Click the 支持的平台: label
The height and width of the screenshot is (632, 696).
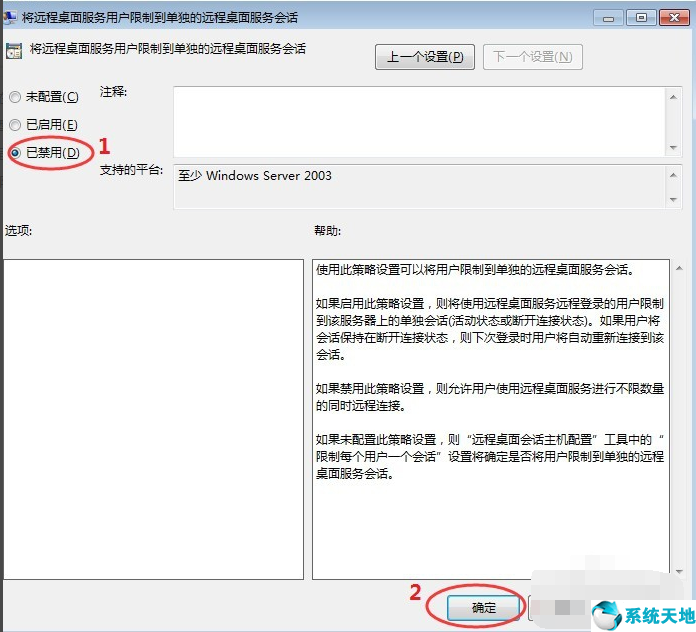point(131,170)
